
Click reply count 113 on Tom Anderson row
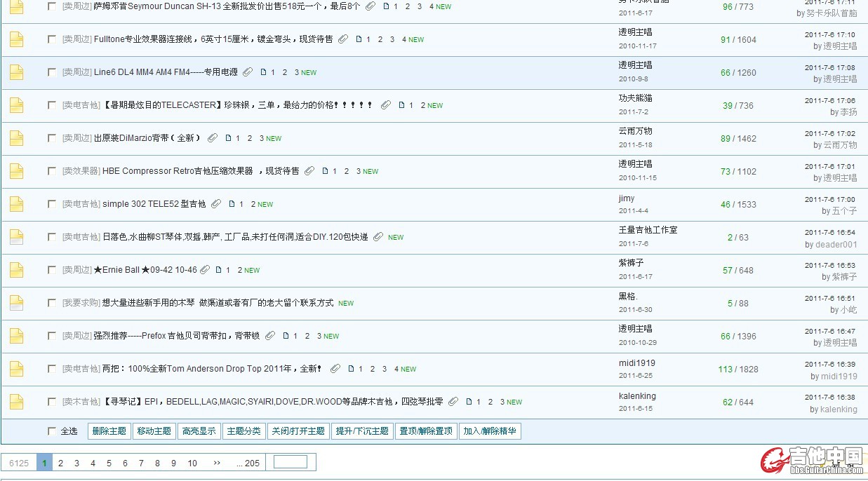click(x=725, y=370)
